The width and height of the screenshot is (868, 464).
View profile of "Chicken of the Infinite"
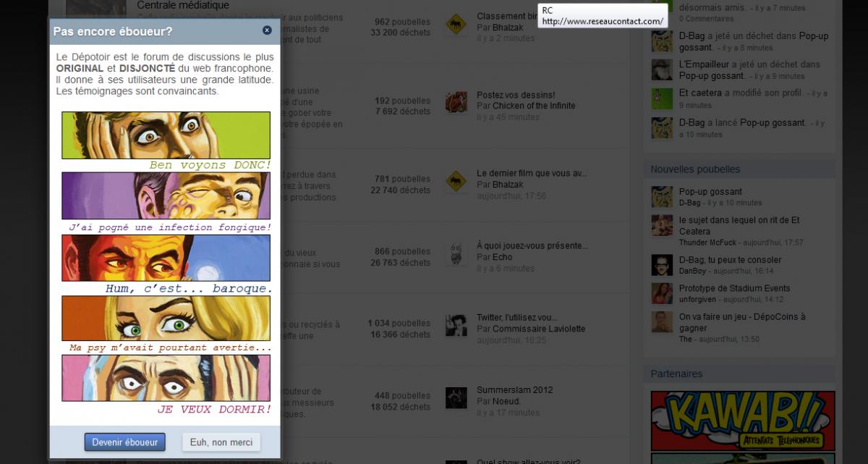534,106
